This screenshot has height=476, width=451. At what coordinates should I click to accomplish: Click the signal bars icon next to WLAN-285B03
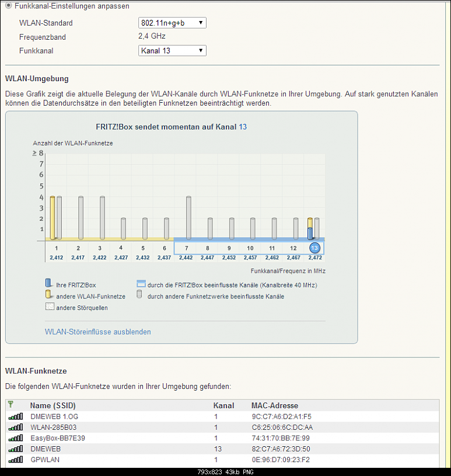click(15, 428)
